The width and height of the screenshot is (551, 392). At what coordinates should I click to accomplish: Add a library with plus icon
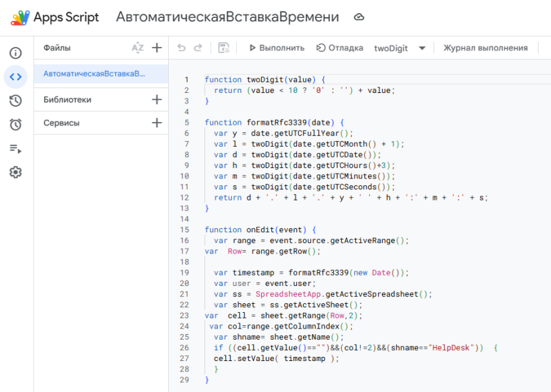[x=157, y=99]
